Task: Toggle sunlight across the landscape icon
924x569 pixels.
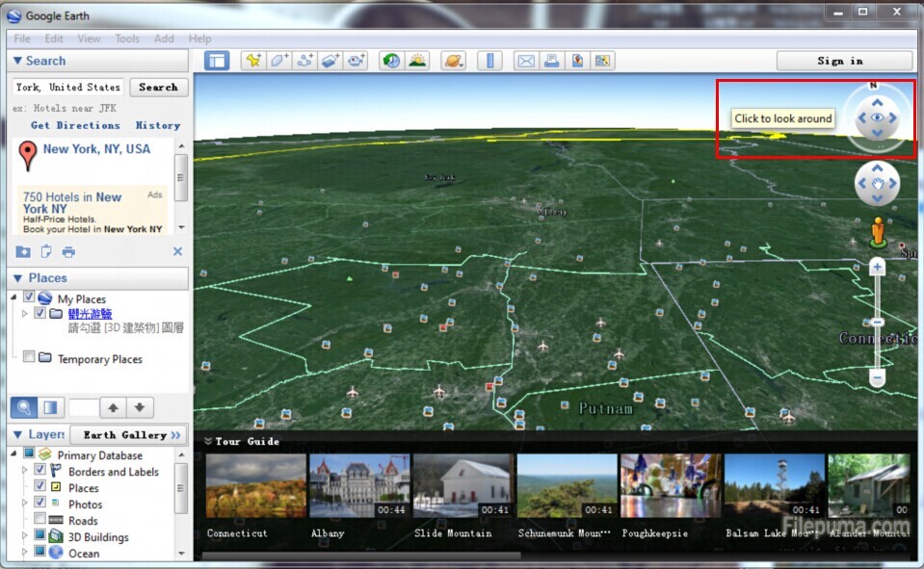Action: (417, 61)
